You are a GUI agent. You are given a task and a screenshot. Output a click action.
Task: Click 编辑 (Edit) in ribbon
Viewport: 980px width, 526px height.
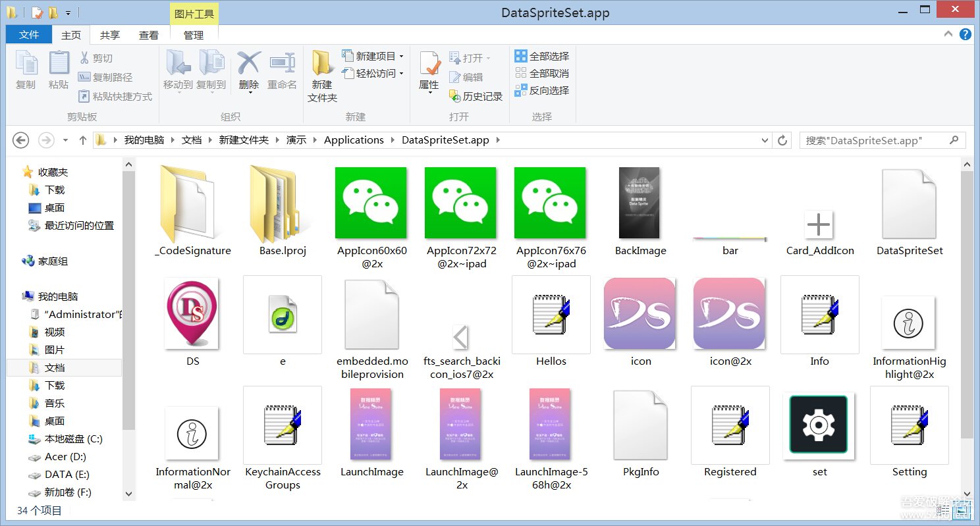click(466, 77)
